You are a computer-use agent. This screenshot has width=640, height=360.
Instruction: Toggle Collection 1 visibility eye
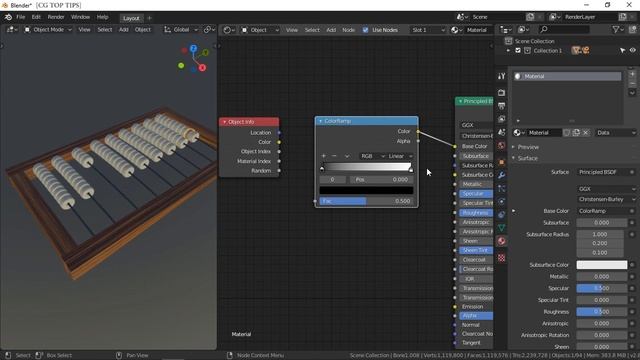pos(633,50)
